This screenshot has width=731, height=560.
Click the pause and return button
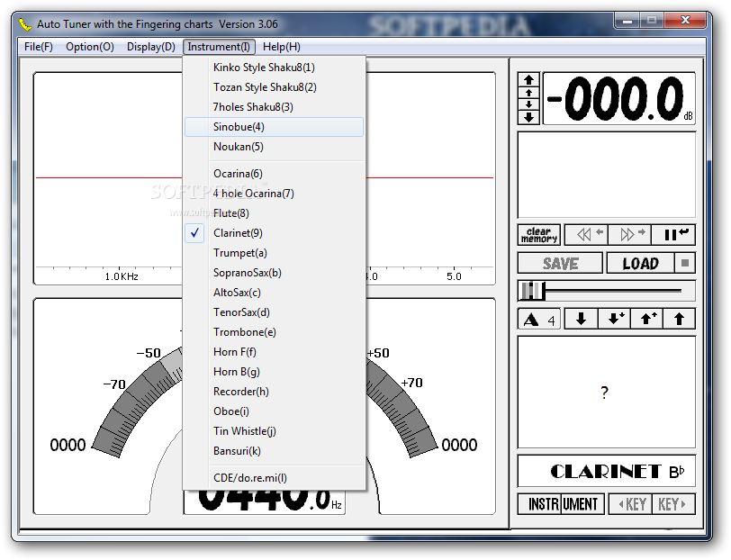click(x=673, y=235)
